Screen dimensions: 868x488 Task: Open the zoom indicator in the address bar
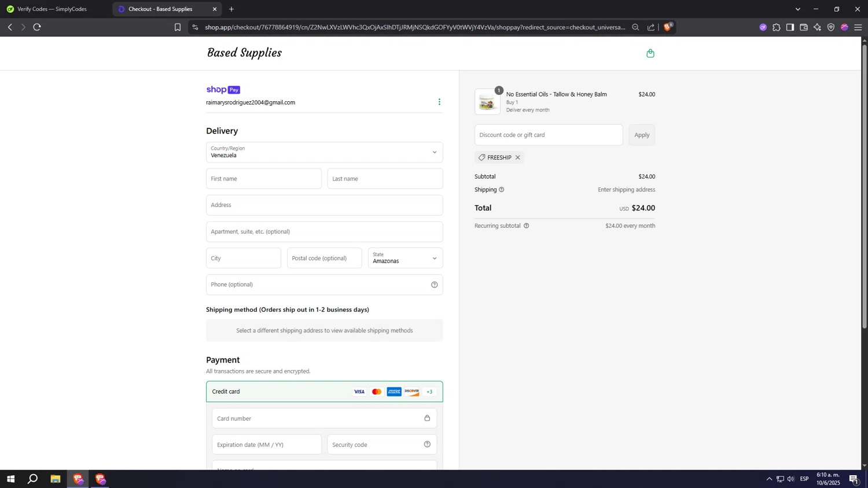click(x=635, y=27)
